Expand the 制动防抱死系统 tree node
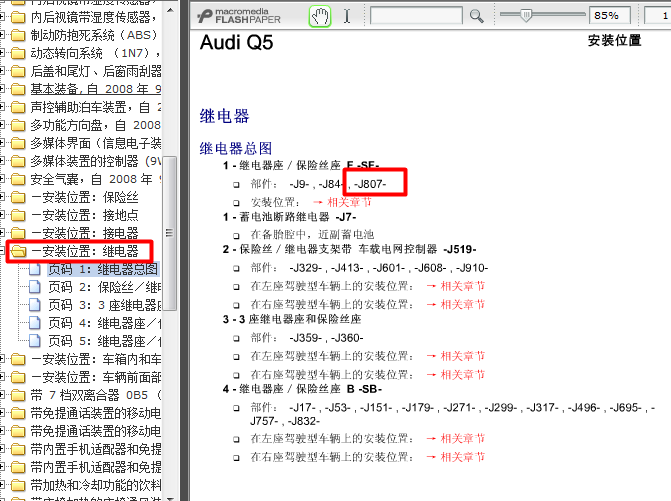Screen dimensions: 671x501 pos(2,35)
